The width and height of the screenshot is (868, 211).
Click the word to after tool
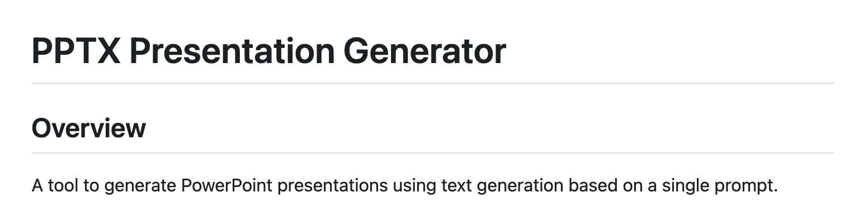click(x=91, y=185)
